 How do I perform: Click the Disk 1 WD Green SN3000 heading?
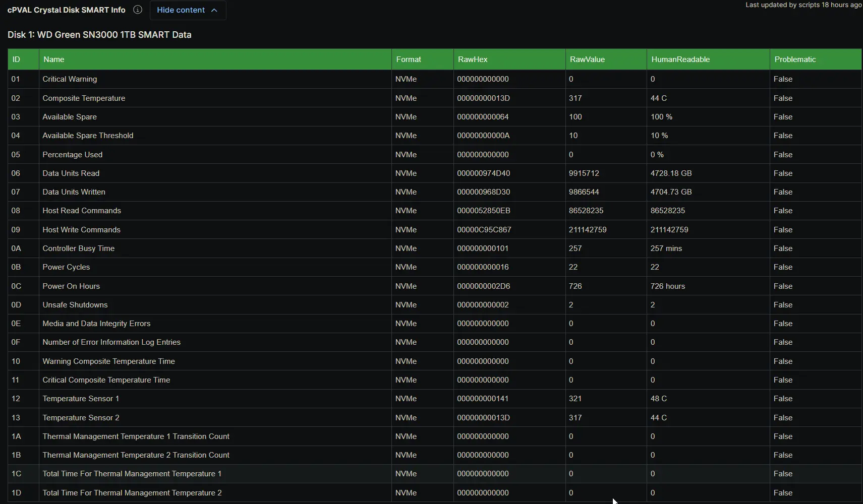tap(99, 35)
